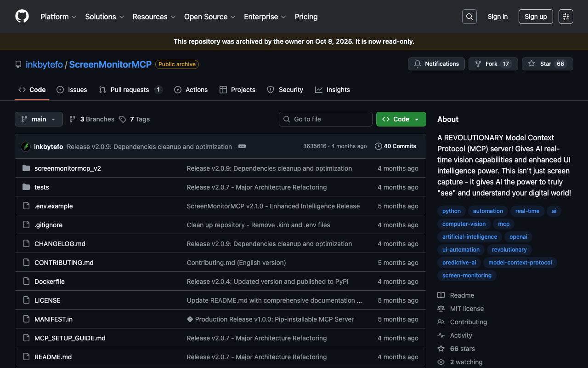Click the Go to file search field
Image resolution: width=588 pixels, height=368 pixels.
[325, 119]
